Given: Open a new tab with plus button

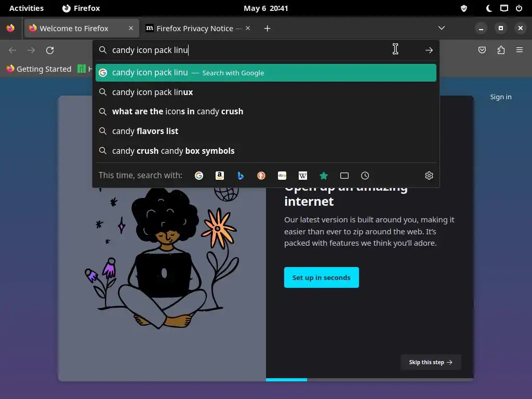Looking at the screenshot, I should tap(268, 29).
